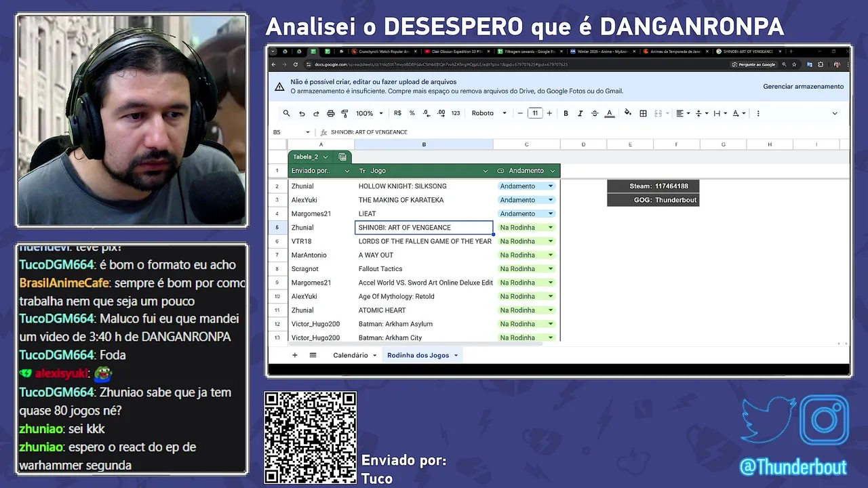
Task: Click the browser reload button
Action: pyautogui.click(x=296, y=64)
